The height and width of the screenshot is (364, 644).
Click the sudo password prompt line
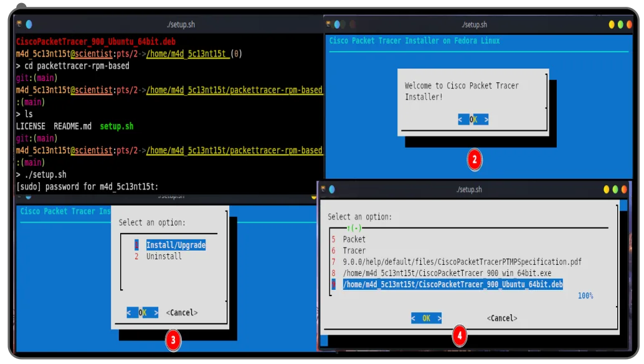[87, 186]
